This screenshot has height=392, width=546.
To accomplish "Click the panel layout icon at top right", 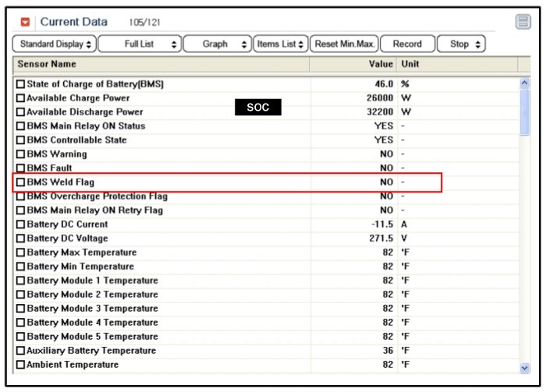I will pos(523,22).
